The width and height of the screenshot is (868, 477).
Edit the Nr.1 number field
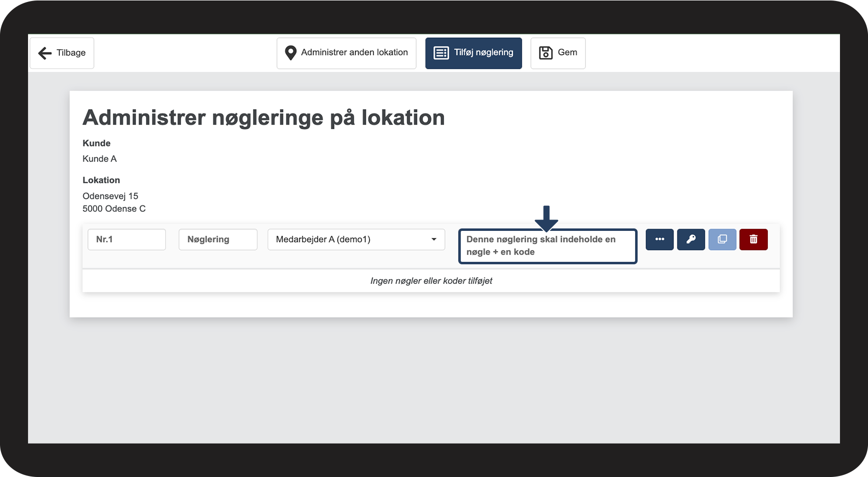(127, 239)
